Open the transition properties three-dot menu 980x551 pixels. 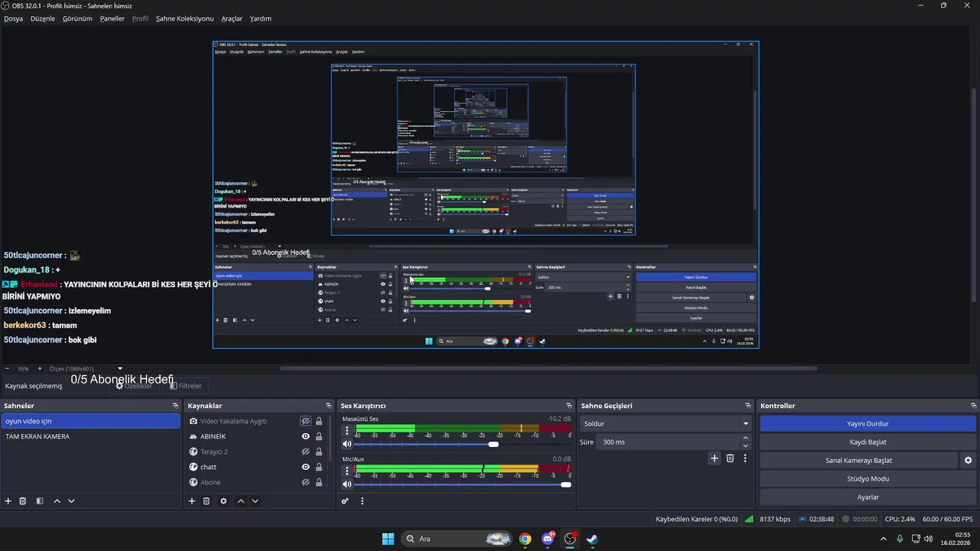(745, 458)
